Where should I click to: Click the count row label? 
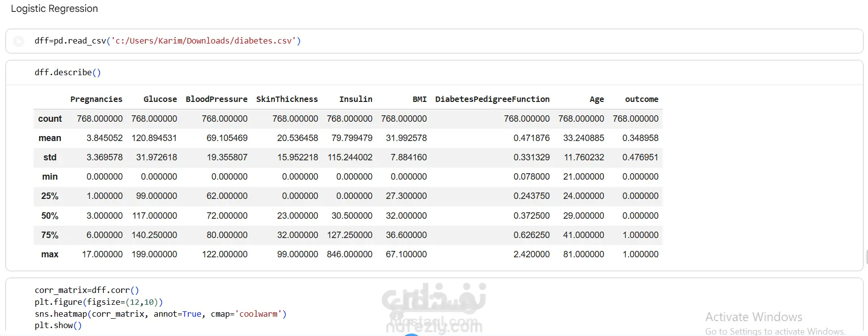click(x=50, y=119)
